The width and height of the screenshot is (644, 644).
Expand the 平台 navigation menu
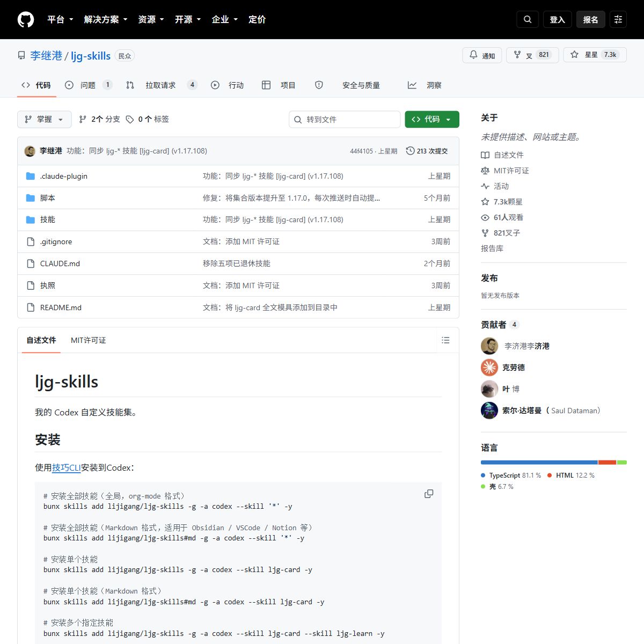[60, 19]
